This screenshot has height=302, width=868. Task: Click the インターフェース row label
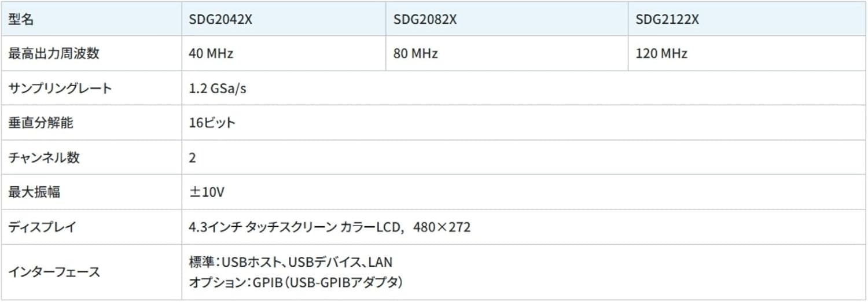(x=54, y=272)
